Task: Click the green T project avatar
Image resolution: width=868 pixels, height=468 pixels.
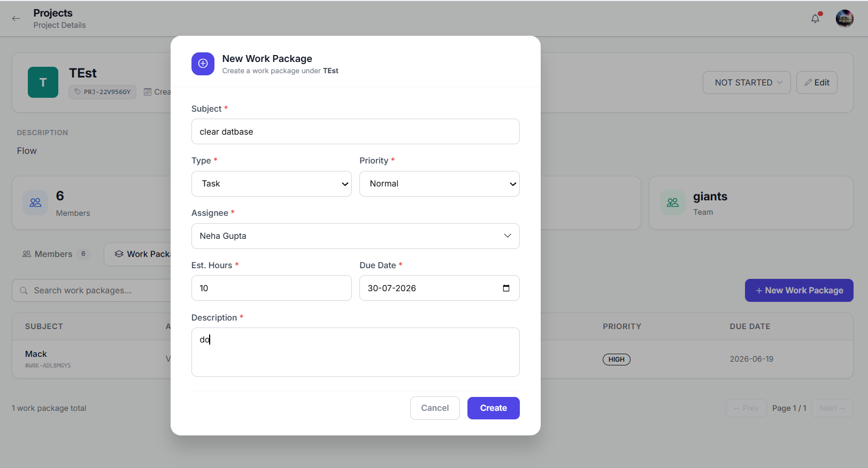Action: [43, 82]
